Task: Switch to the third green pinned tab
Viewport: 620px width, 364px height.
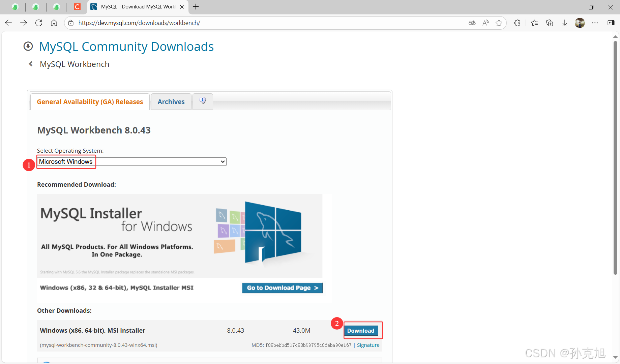Action: pos(56,7)
